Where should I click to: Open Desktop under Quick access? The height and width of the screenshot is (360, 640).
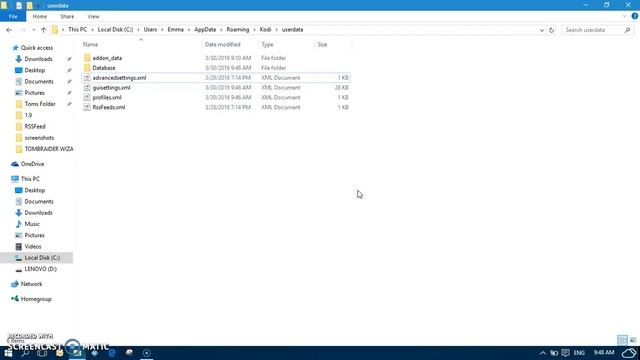pyautogui.click(x=35, y=70)
